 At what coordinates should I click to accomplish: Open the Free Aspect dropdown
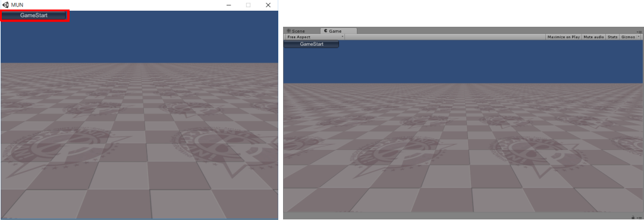click(315, 37)
